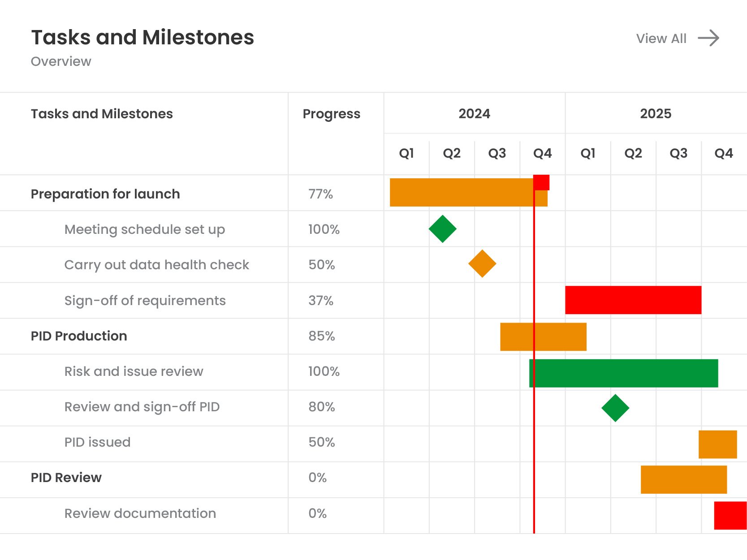Select red bar for Review documentation
Viewport: 747px width, 560px height.
pyautogui.click(x=730, y=516)
